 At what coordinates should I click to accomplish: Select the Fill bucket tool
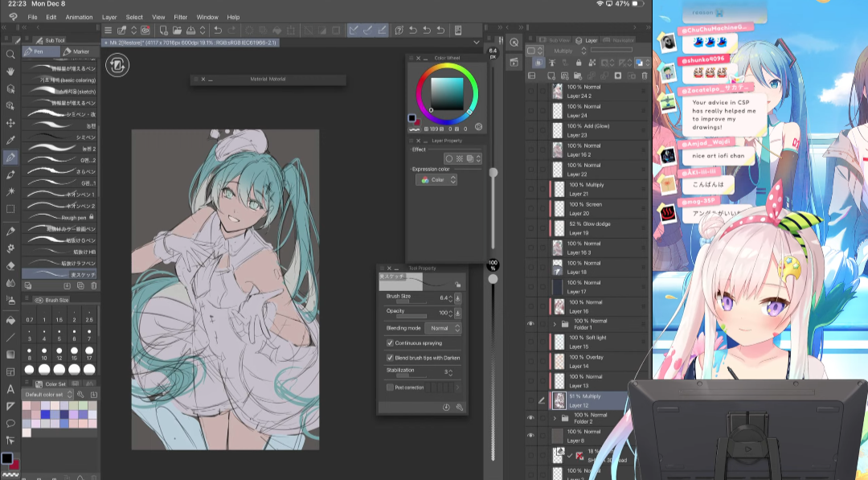10,320
